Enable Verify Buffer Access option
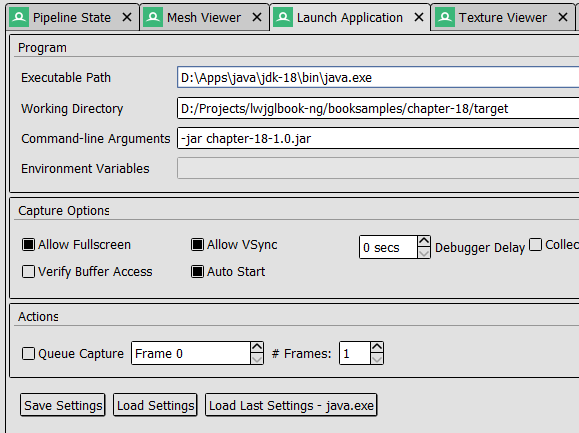 tap(28, 271)
